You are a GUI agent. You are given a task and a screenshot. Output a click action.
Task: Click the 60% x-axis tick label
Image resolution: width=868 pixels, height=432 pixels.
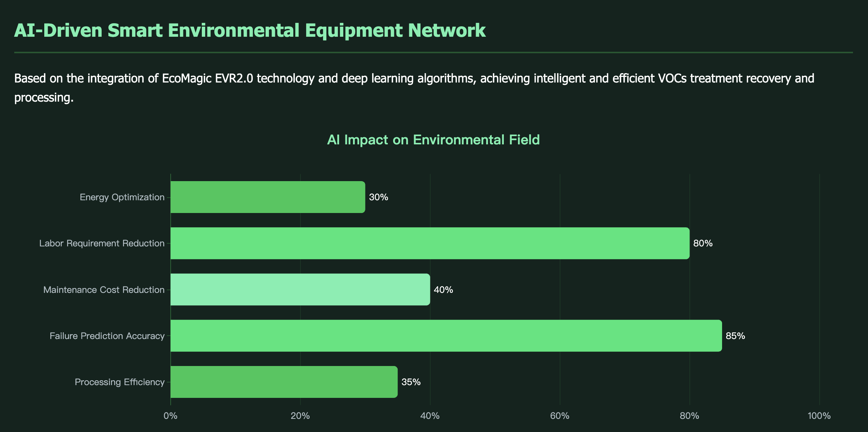560,415
